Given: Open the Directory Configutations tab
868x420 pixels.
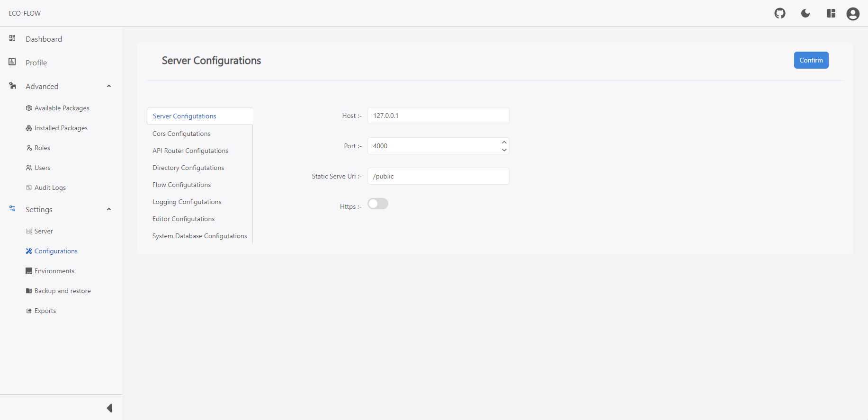Looking at the screenshot, I should (x=200, y=168).
